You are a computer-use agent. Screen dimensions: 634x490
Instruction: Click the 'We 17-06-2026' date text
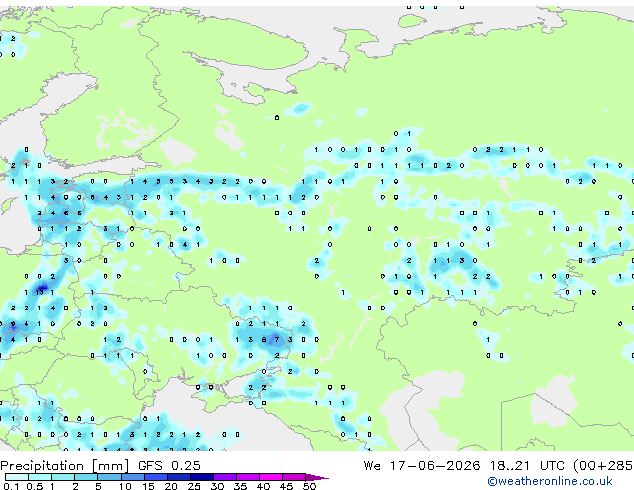click(x=422, y=466)
